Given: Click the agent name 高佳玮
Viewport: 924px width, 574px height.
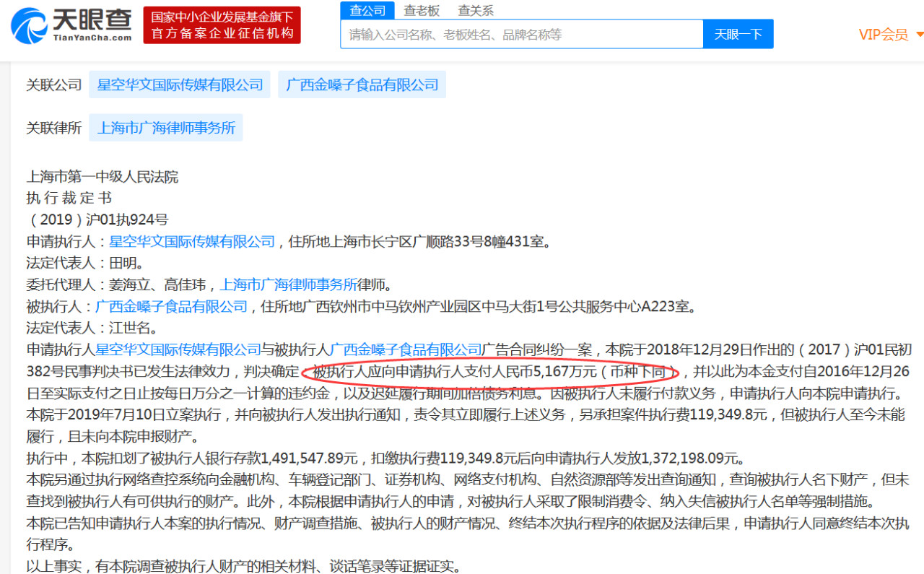Looking at the screenshot, I should click(x=185, y=284).
